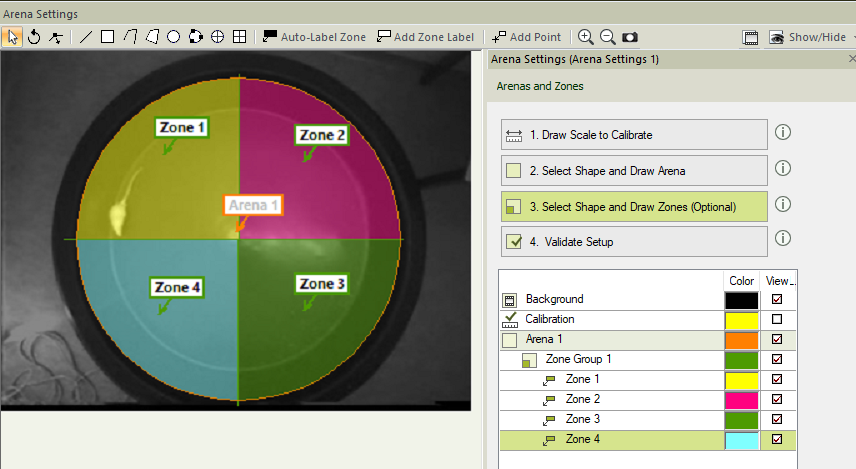Grab a background image with camera icon
856x469 pixels.
(x=629, y=37)
